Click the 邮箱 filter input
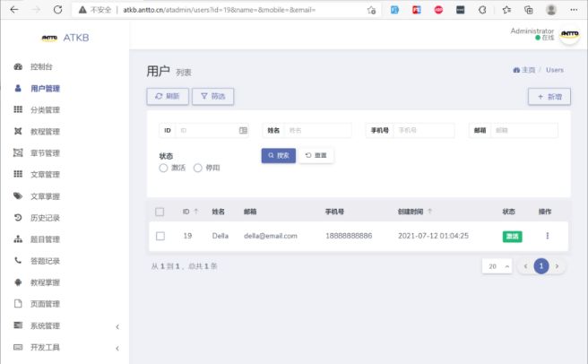 524,131
